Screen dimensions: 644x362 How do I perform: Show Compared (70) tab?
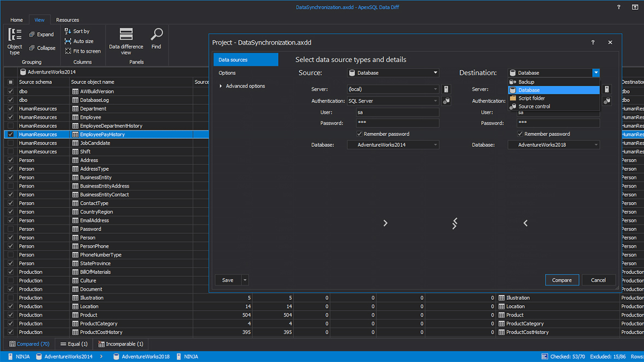click(29, 344)
